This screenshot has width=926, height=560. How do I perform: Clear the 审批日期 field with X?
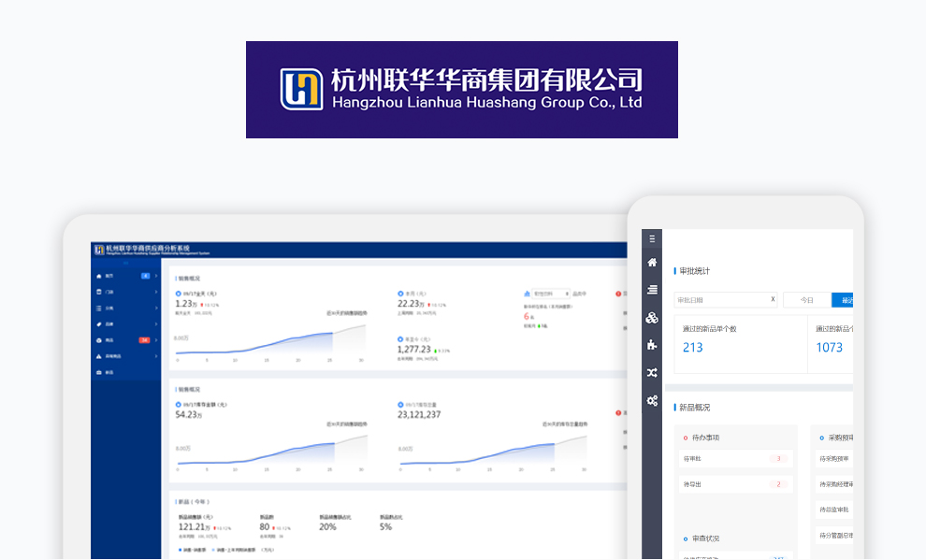tap(773, 300)
